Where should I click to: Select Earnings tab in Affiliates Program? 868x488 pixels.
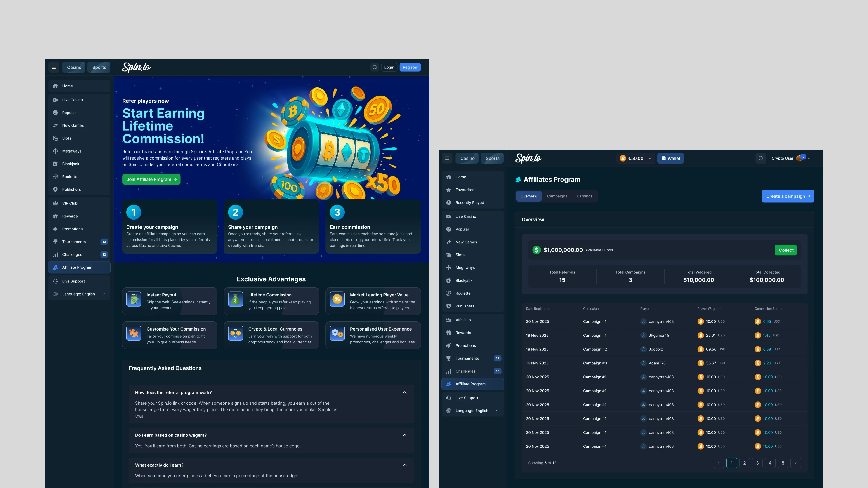(585, 196)
